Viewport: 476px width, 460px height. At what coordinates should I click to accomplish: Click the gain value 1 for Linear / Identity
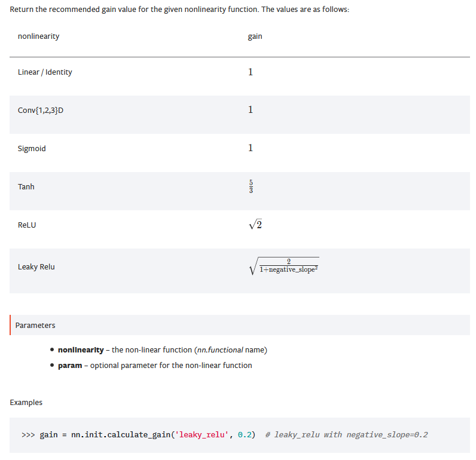click(x=251, y=72)
